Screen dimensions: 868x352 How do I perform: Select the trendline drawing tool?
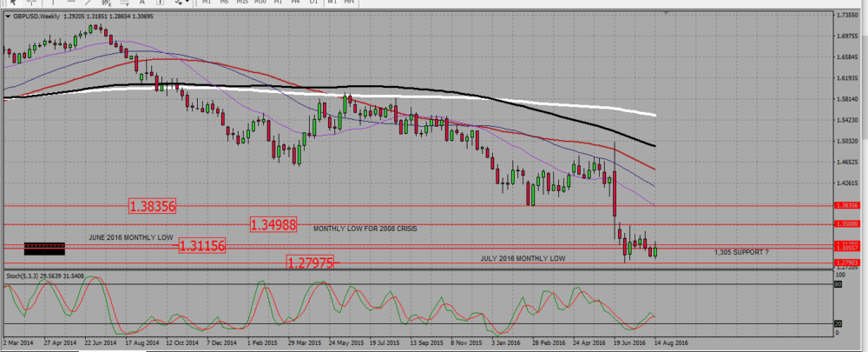89,3
